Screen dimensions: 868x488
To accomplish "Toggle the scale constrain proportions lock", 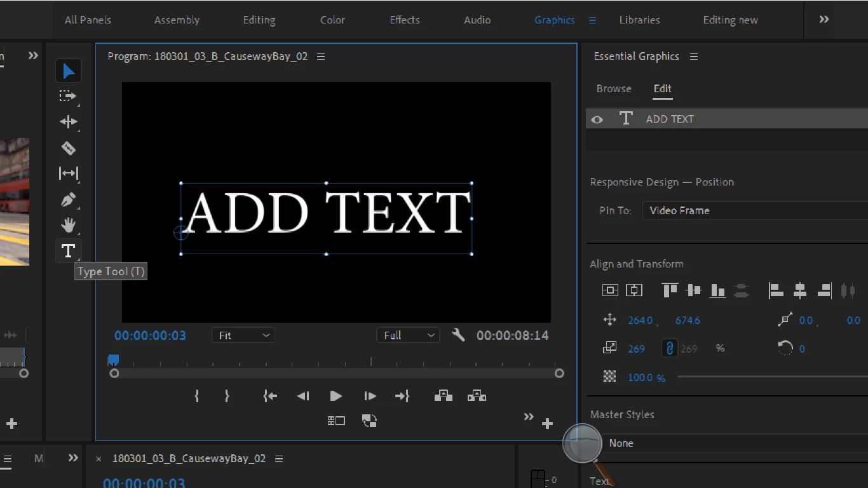I will tap(669, 348).
